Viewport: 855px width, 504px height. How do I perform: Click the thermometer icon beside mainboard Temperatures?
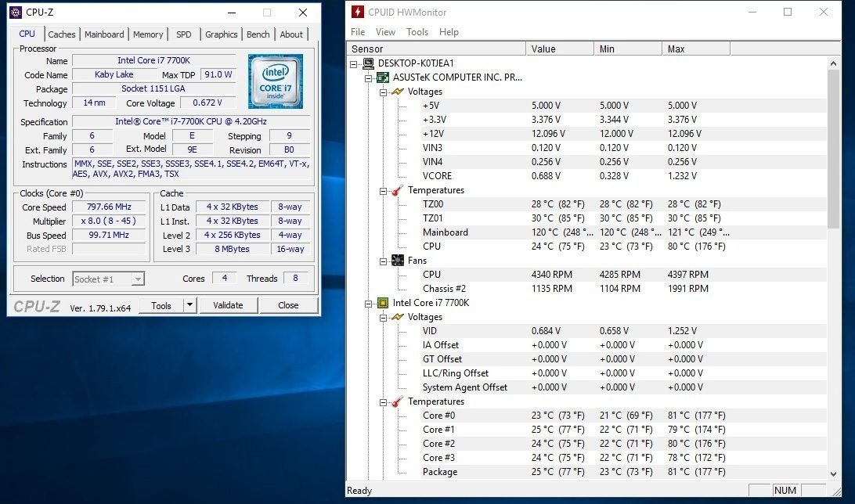point(398,190)
